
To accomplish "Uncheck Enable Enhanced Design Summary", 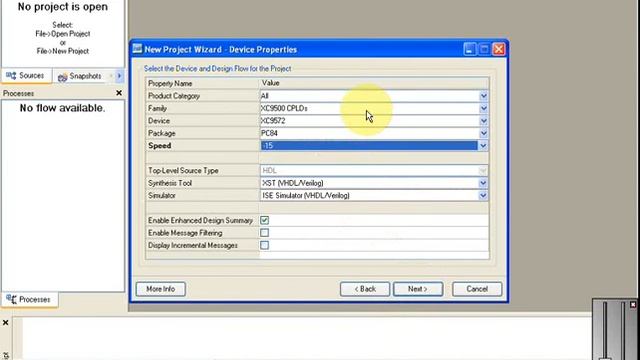I will (264, 220).
